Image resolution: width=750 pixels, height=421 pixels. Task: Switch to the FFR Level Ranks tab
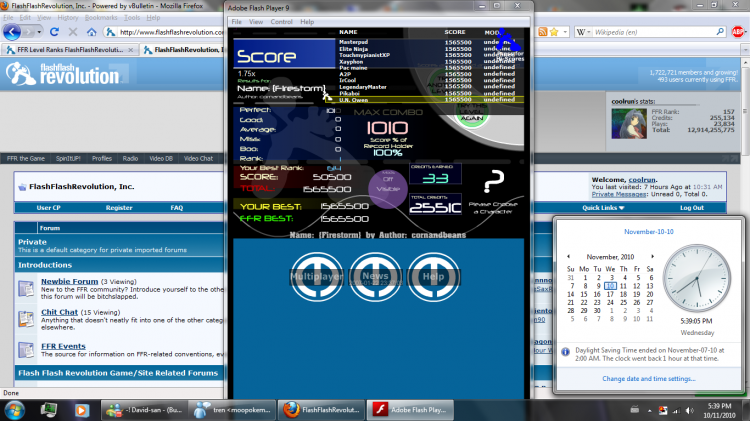coord(70,50)
